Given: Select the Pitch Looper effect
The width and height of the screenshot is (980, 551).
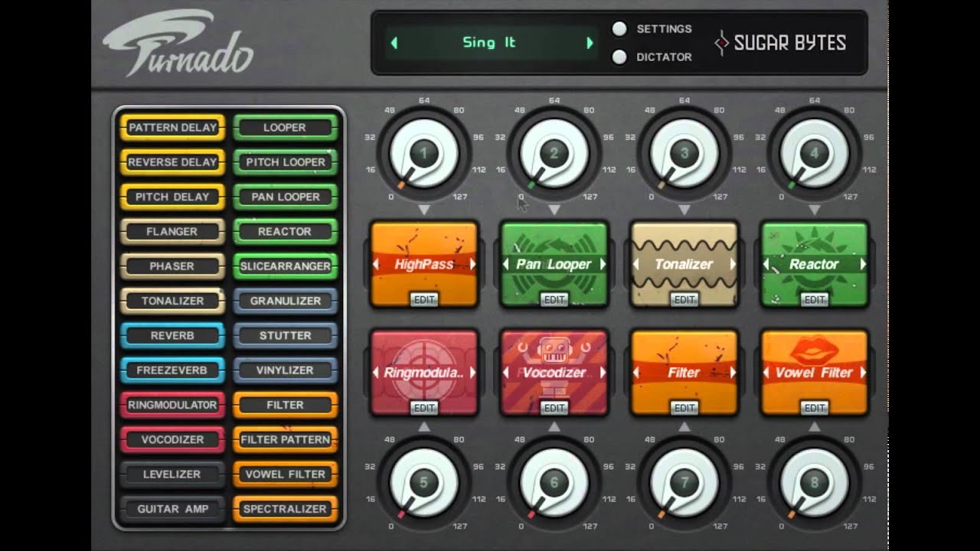Looking at the screenshot, I should pos(285,162).
